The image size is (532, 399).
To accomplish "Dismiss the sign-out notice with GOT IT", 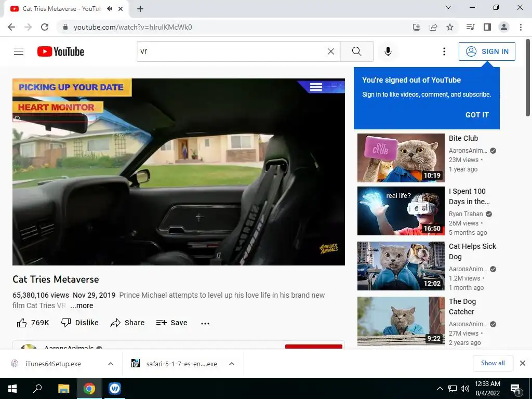I will tap(477, 115).
